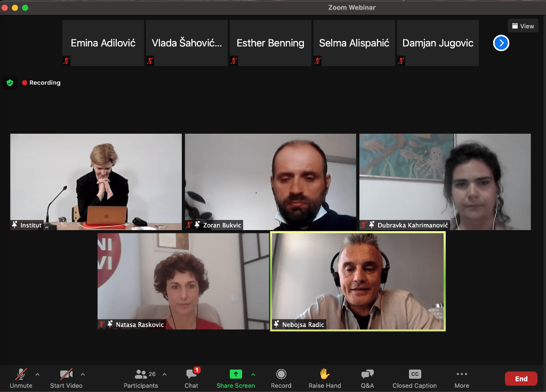Unmute the microphone
The height and width of the screenshot is (392, 546).
tap(21, 374)
